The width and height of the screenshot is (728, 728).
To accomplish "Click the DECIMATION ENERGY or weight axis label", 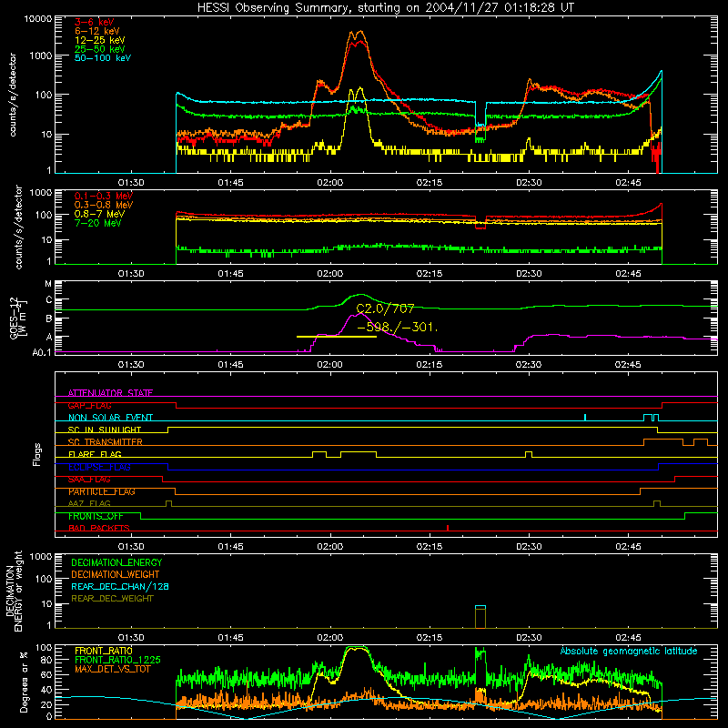I will (14, 591).
